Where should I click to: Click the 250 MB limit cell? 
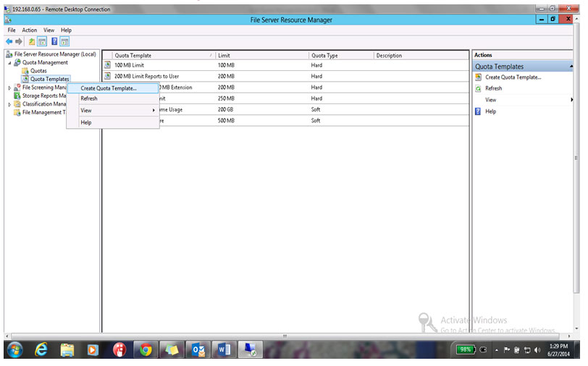pyautogui.click(x=226, y=98)
